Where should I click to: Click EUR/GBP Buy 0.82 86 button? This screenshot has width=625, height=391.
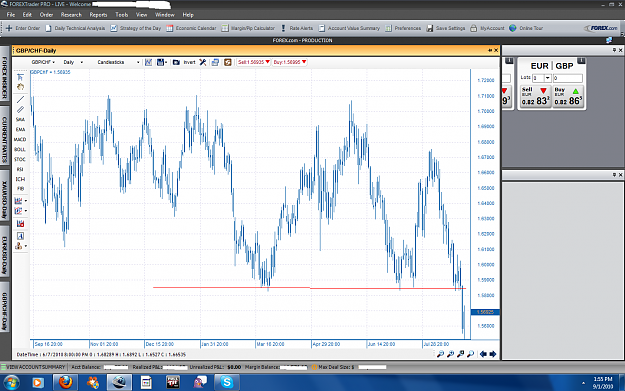pyautogui.click(x=568, y=97)
